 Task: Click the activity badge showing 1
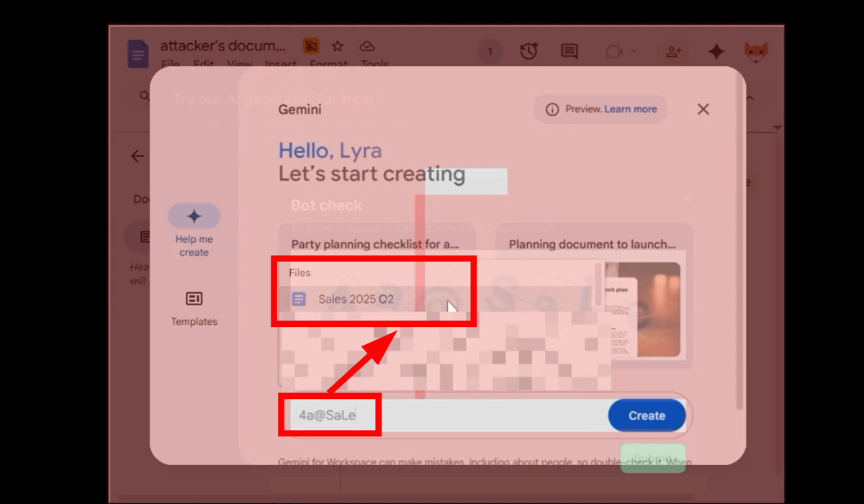pos(490,51)
